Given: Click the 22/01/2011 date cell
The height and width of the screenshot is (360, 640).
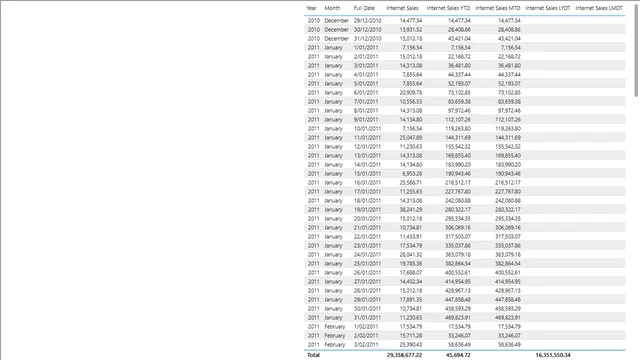Looking at the screenshot, I should click(367, 236).
